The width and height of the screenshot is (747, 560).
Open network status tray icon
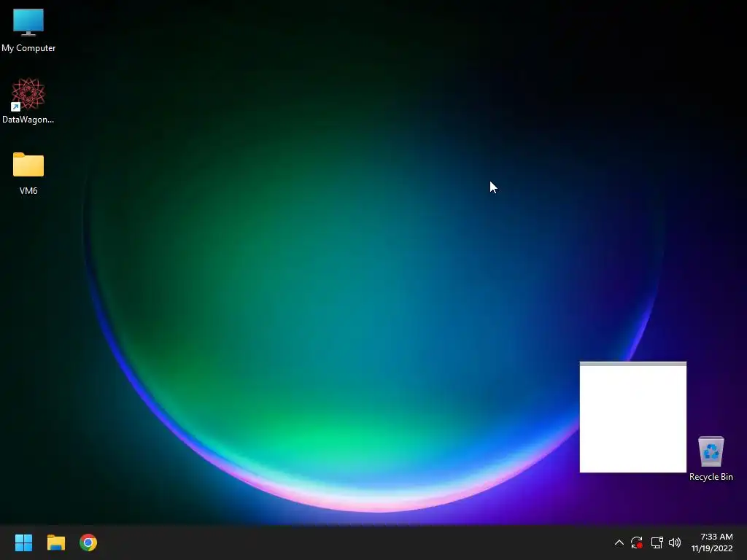(x=657, y=542)
